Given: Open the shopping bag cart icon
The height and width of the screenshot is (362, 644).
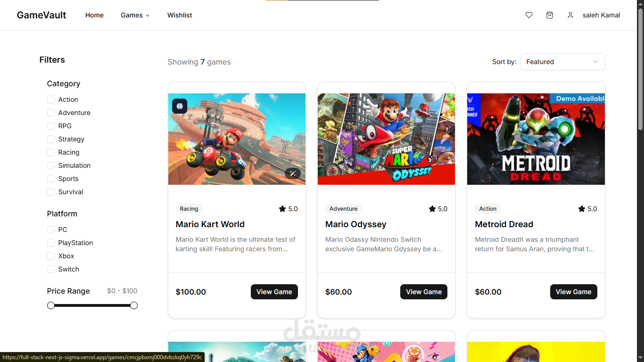Looking at the screenshot, I should point(550,15).
